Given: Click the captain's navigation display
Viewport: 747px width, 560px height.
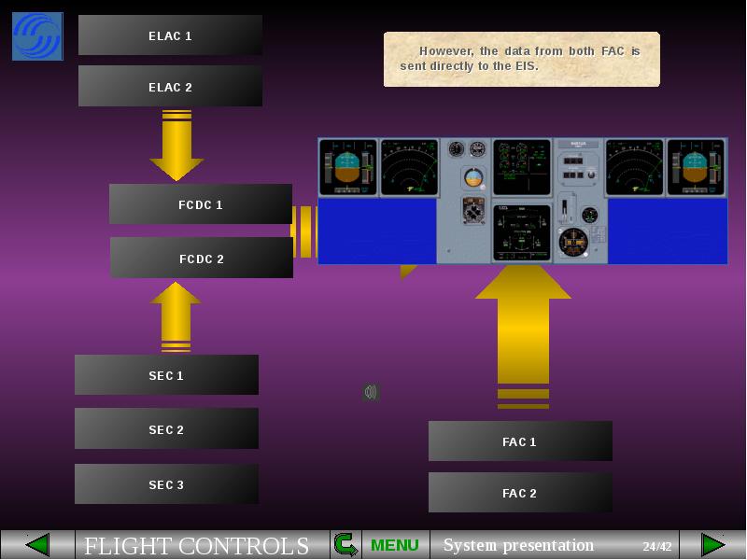Looking at the screenshot, I should (x=409, y=168).
